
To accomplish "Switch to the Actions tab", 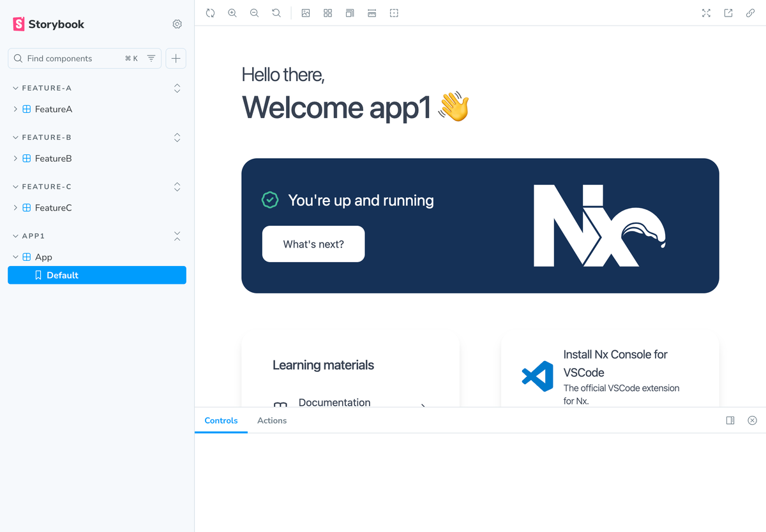I will [x=272, y=420].
